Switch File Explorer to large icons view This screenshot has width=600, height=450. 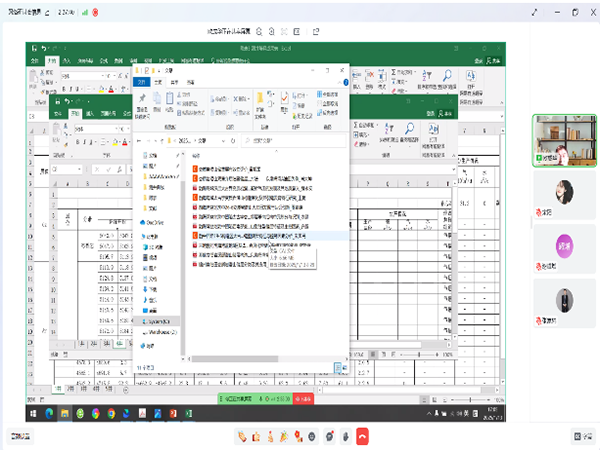(342, 370)
